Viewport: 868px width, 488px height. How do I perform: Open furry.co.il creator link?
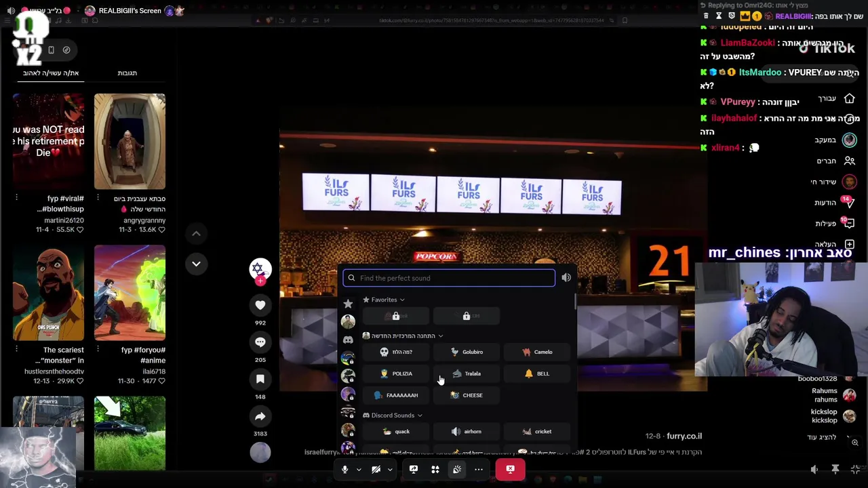[x=684, y=436]
